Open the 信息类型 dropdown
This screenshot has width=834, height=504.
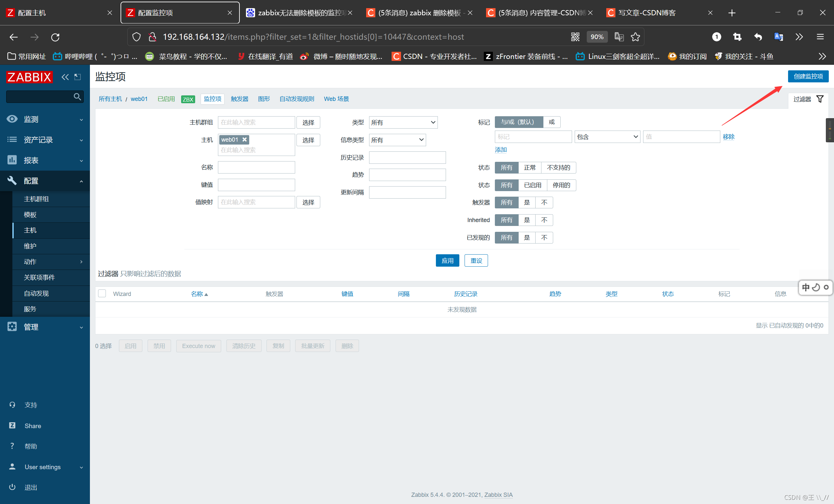[x=397, y=140]
